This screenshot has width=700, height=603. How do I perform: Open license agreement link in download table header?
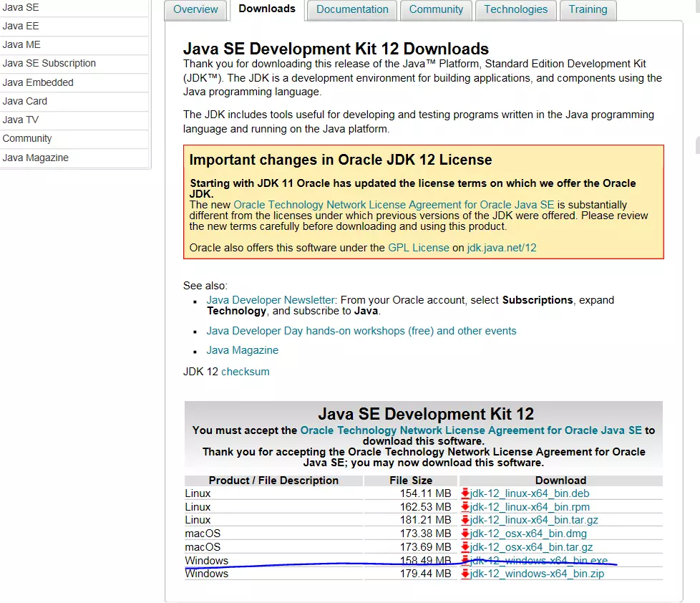click(x=471, y=430)
